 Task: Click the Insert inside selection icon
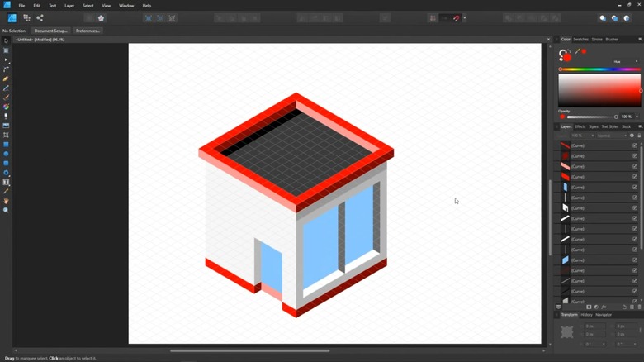(x=627, y=18)
